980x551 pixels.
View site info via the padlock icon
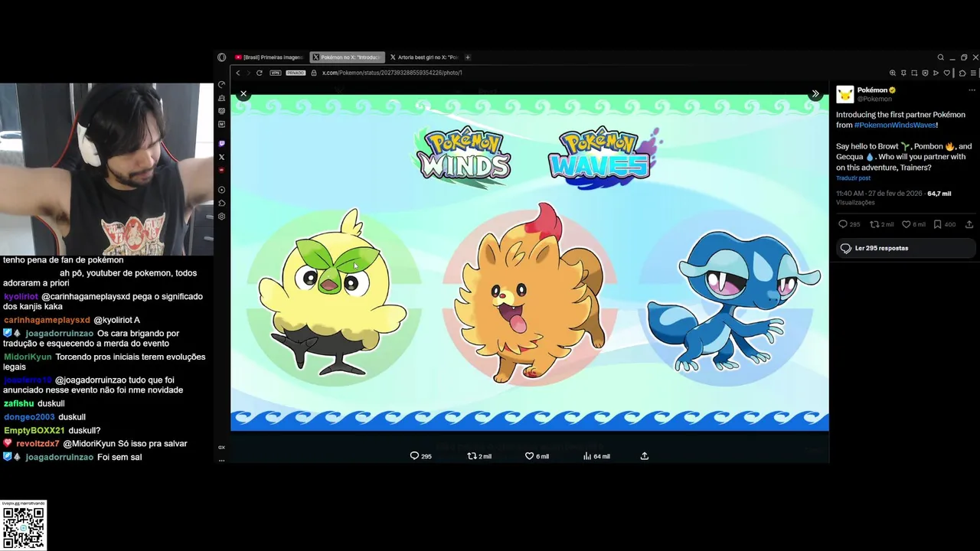click(314, 73)
